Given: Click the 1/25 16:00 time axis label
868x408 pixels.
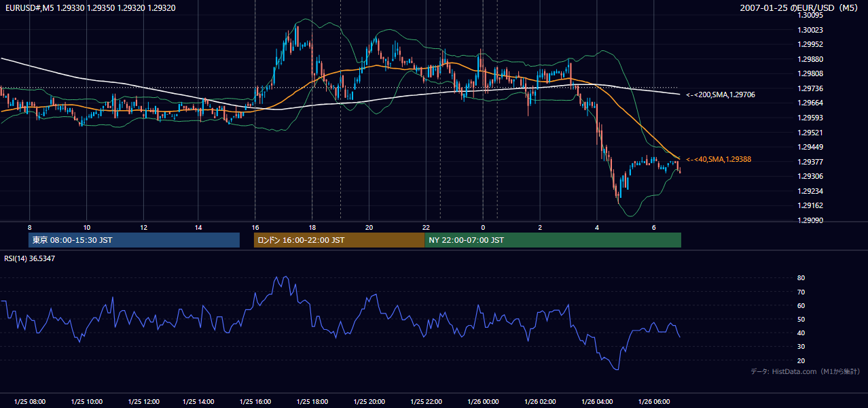Looking at the screenshot, I should pyautogui.click(x=257, y=401).
